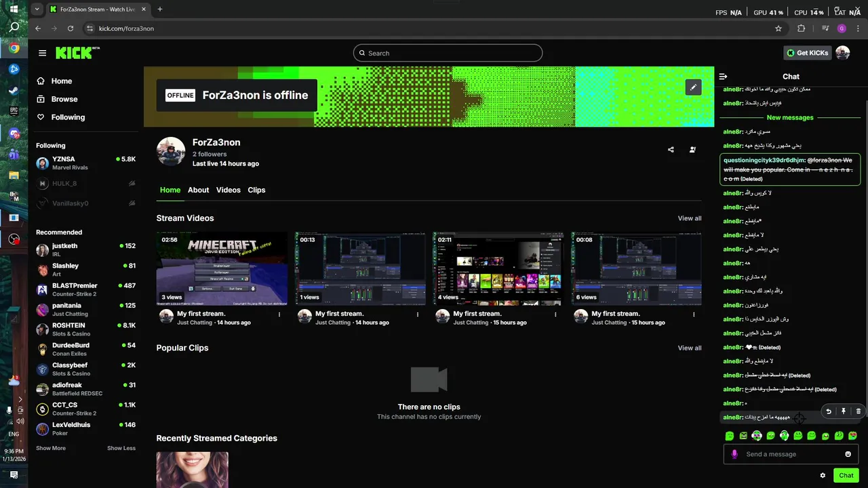The width and height of the screenshot is (868, 488).
Task: Open a new Chrome tab
Action: click(x=160, y=9)
